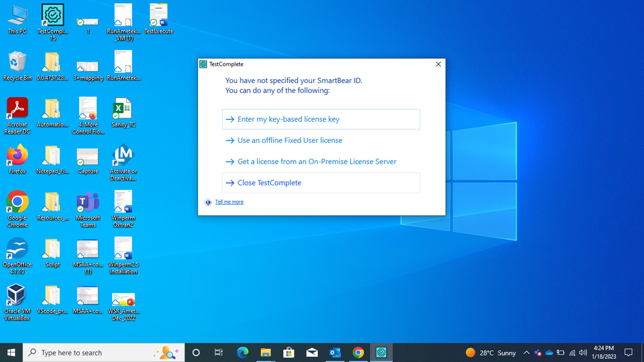Image resolution: width=644 pixels, height=362 pixels.
Task: Open TestComplete 15 desktop shortcut
Action: coord(52,15)
